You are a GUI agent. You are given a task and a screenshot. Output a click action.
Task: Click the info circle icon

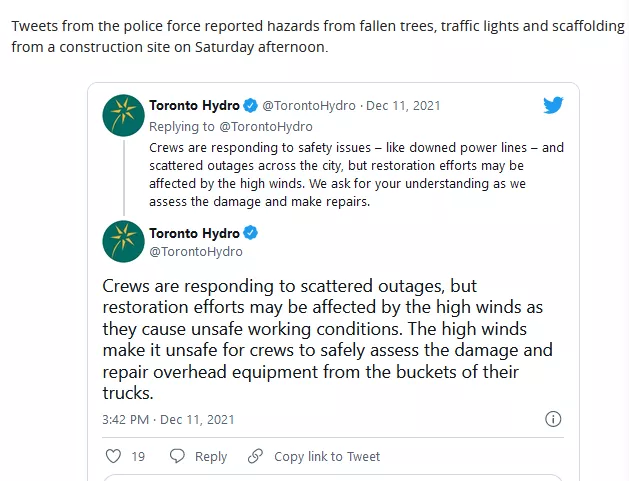[553, 419]
